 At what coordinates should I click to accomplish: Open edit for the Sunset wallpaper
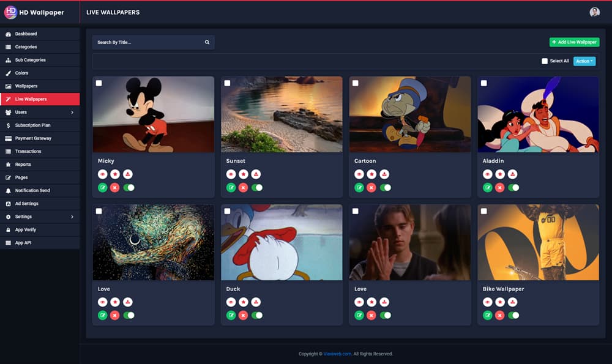coord(231,188)
